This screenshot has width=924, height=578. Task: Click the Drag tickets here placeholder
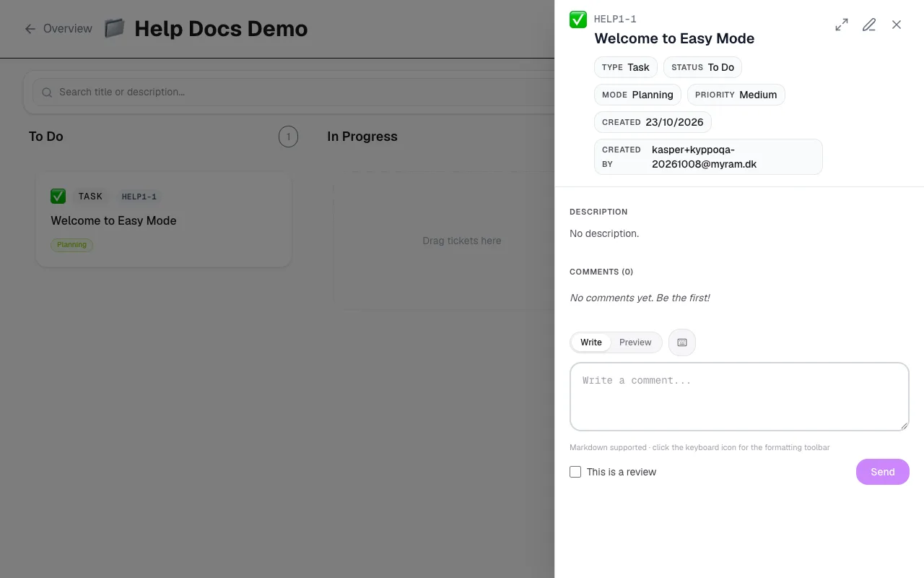462,241
